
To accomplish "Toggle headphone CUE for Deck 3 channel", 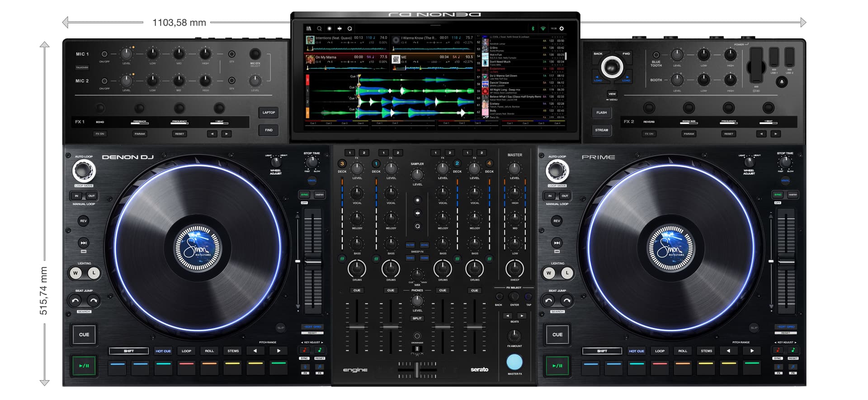I will (357, 290).
